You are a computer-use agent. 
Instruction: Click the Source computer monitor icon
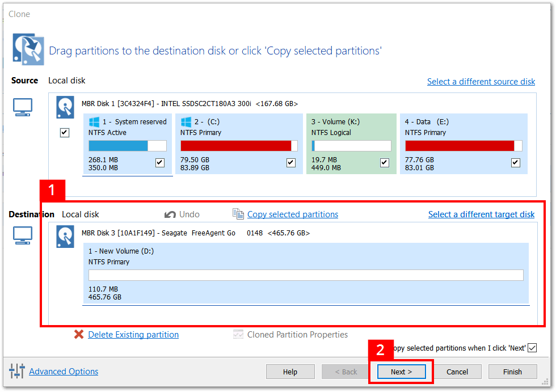(23, 107)
